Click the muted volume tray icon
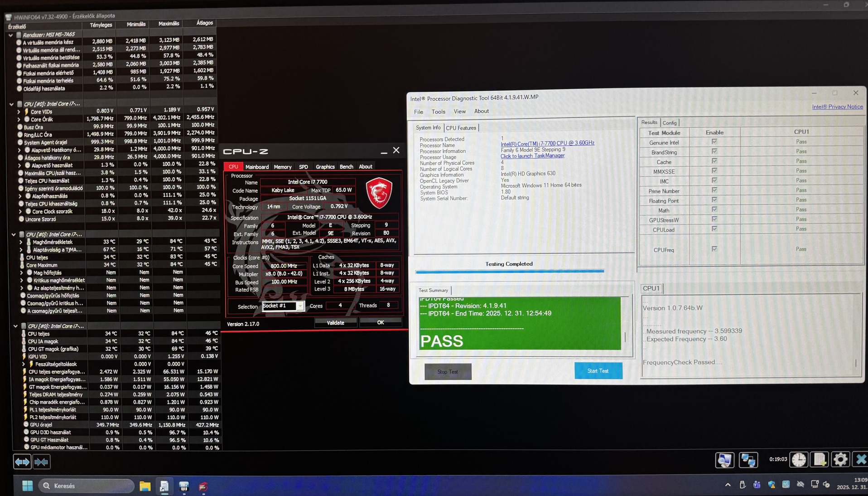Image resolution: width=868 pixels, height=496 pixels. (827, 485)
